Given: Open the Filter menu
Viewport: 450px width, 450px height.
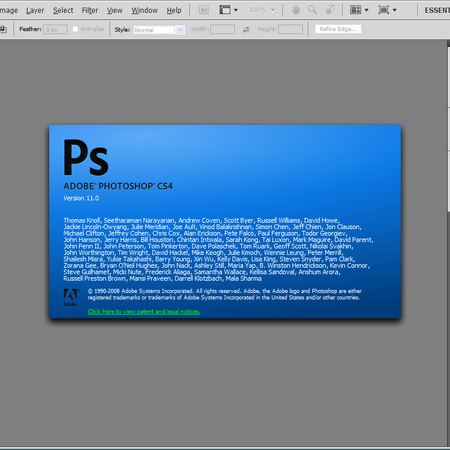Looking at the screenshot, I should (x=90, y=10).
